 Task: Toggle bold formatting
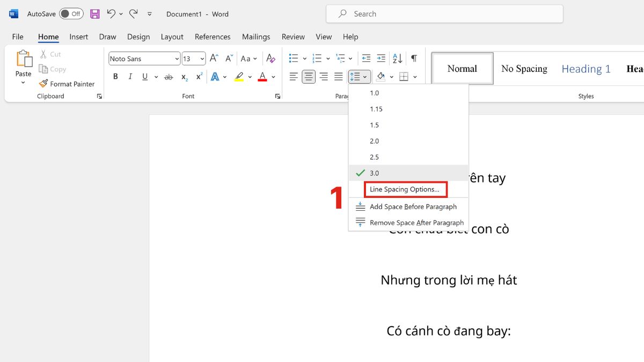point(115,77)
